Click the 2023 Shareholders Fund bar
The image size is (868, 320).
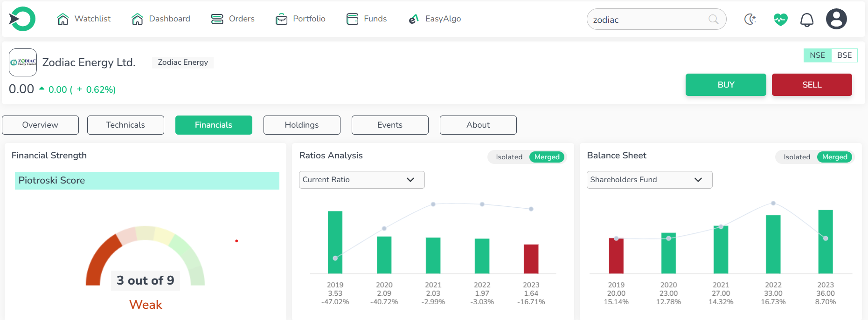click(826, 242)
